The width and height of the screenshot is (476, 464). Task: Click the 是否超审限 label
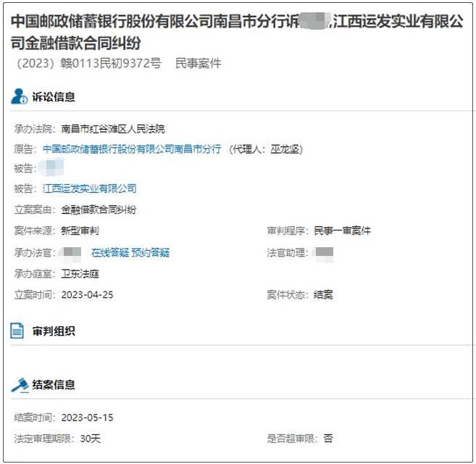click(x=293, y=439)
